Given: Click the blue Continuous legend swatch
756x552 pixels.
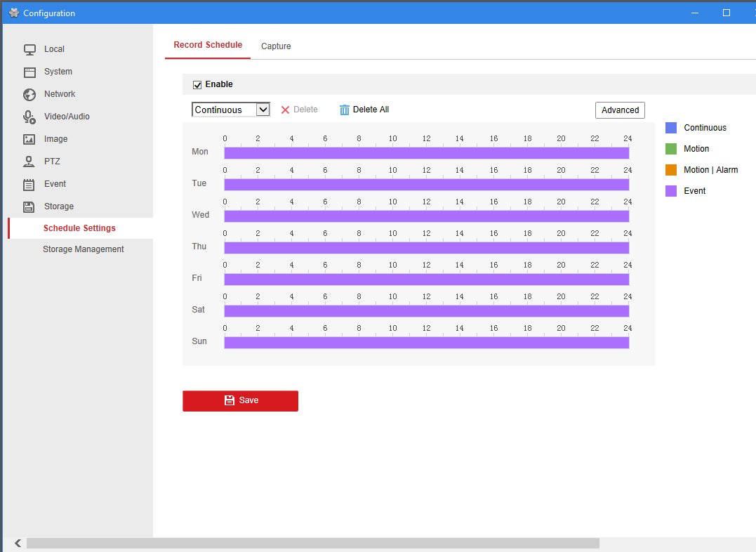Looking at the screenshot, I should [671, 128].
